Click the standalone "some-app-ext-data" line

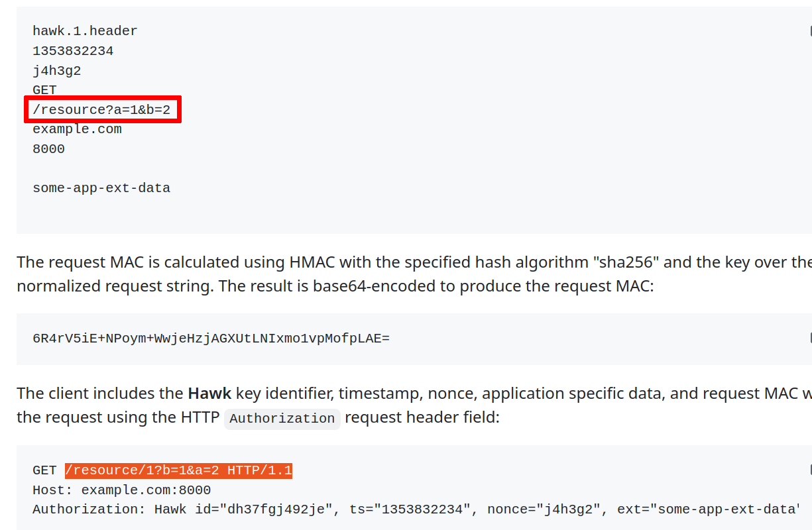(x=101, y=188)
